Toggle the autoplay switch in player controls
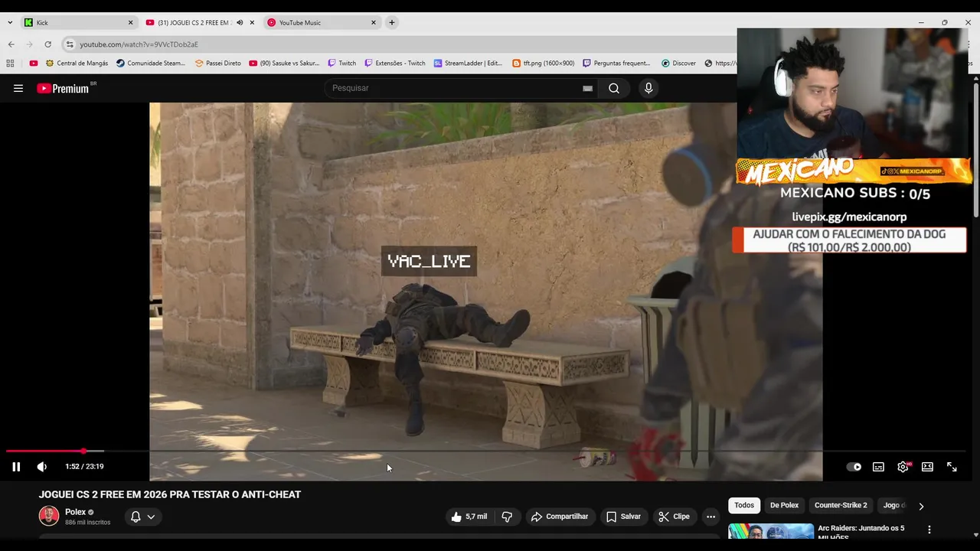The height and width of the screenshot is (551, 980). (x=854, y=467)
